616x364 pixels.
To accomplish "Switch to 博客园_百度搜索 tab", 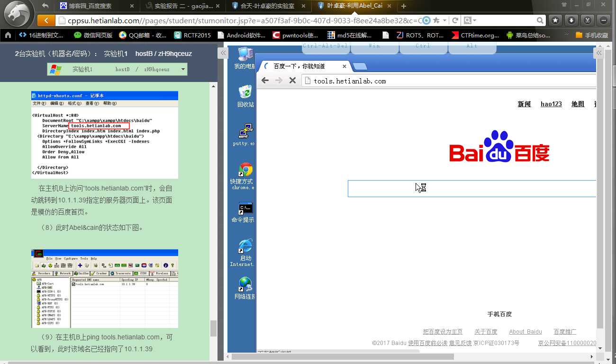I will [x=98, y=6].
